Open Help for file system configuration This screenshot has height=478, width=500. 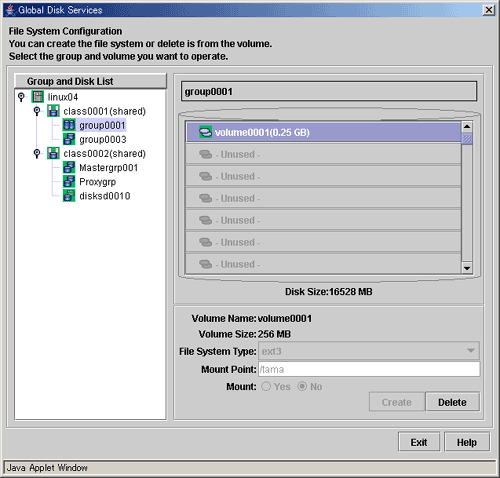pyautogui.click(x=467, y=442)
